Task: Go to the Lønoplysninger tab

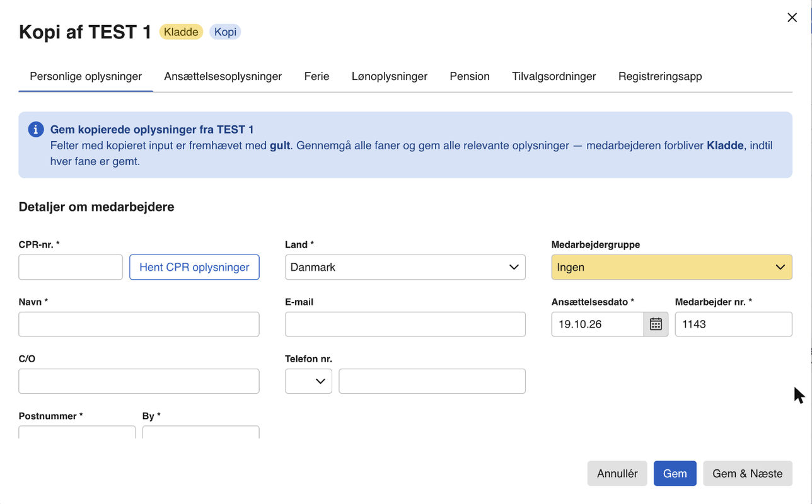Action: click(x=390, y=76)
